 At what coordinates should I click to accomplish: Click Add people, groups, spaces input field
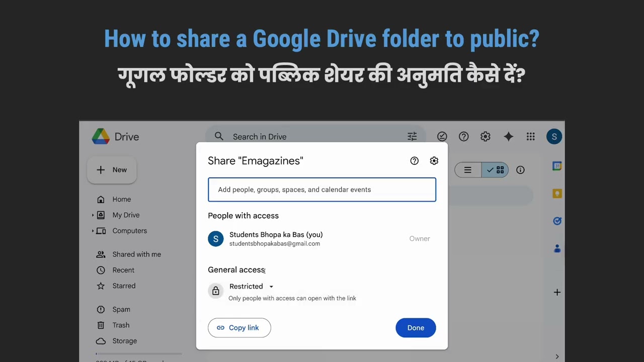322,190
